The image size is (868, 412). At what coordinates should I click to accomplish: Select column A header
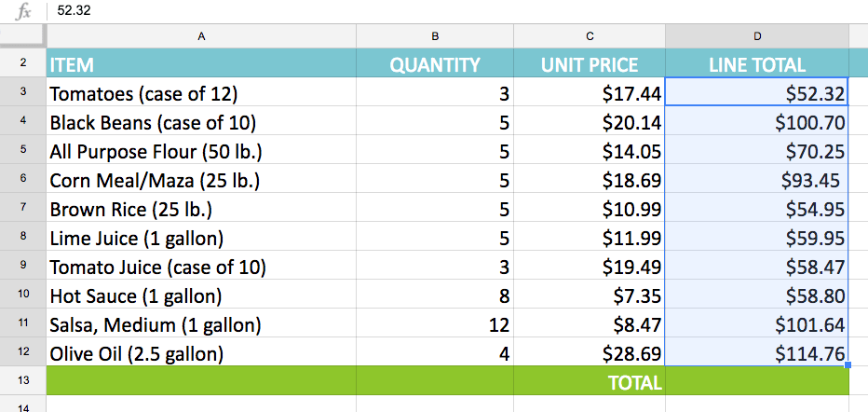click(x=200, y=36)
